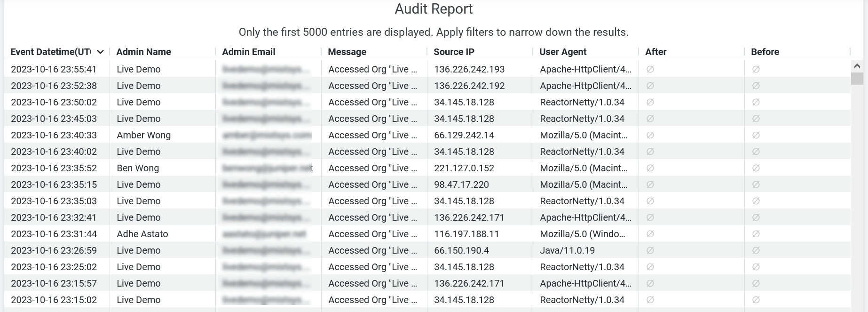Sort by the Admin Email column header

coord(248,52)
